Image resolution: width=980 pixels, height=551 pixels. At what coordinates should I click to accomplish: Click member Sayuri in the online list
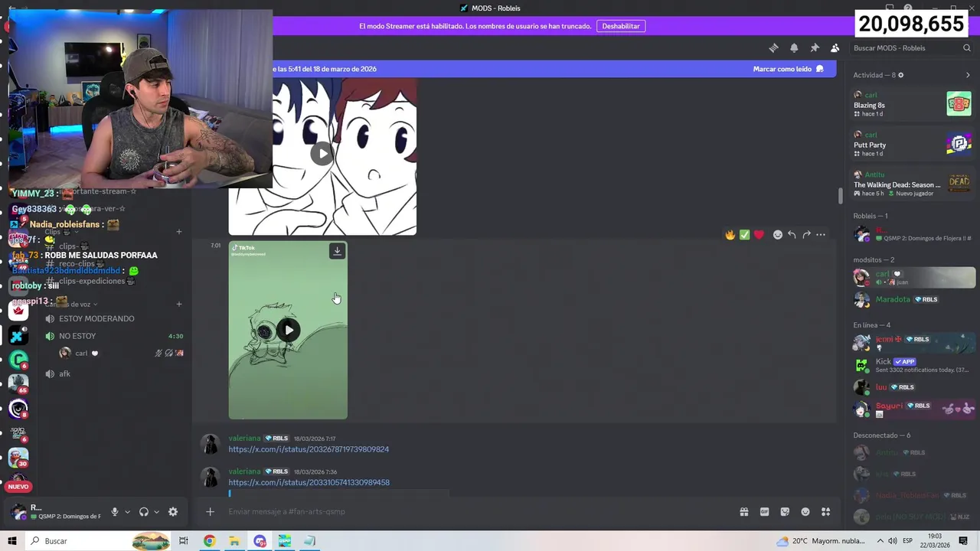913,409
